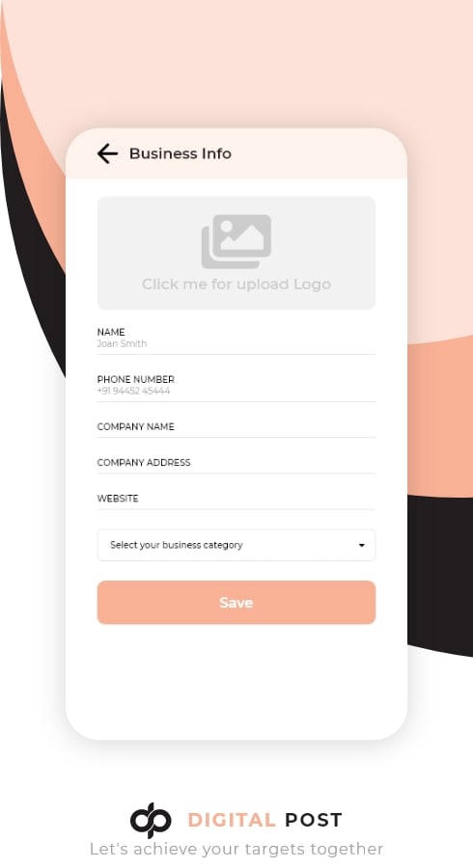Image resolution: width=473 pixels, height=868 pixels.
Task: Open the business category dropdown arrow
Action: click(362, 545)
